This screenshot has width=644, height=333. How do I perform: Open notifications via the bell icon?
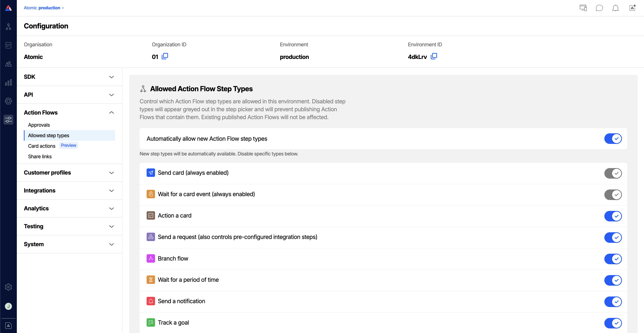tap(615, 8)
